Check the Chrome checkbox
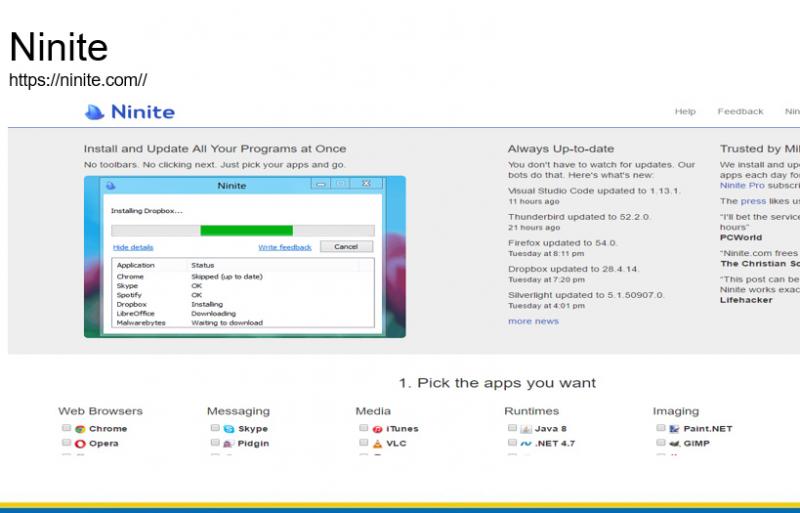800x513 pixels. pos(66,428)
